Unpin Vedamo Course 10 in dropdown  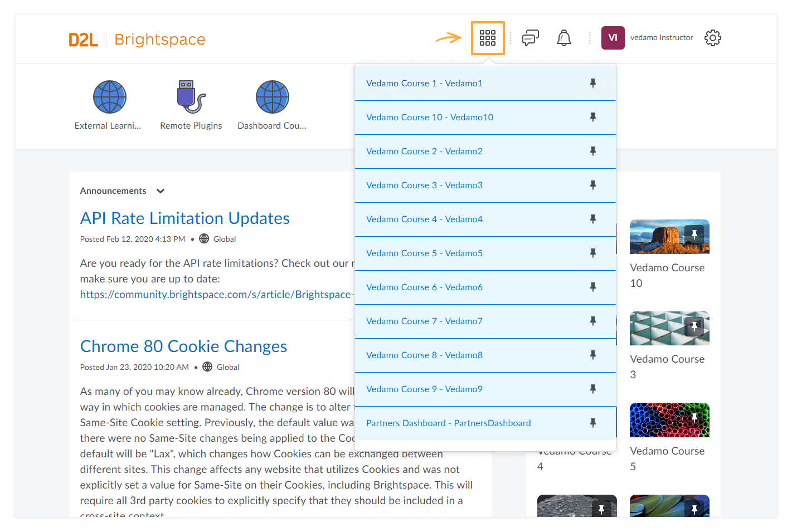tap(593, 117)
